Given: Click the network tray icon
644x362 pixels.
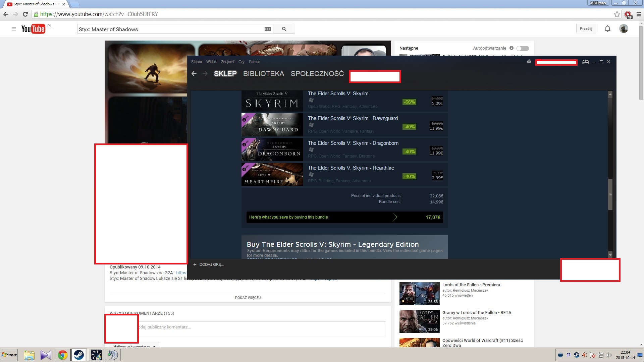Looking at the screenshot, I should coord(600,355).
